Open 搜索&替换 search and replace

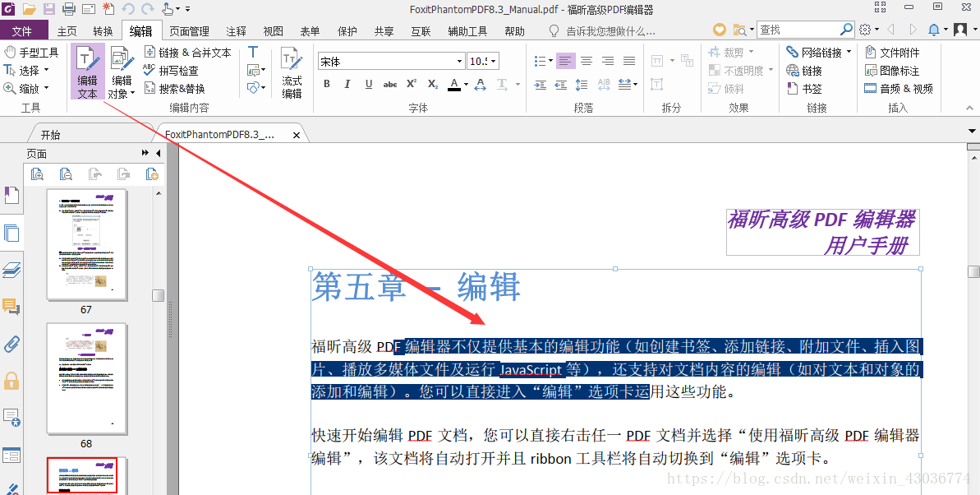point(174,89)
